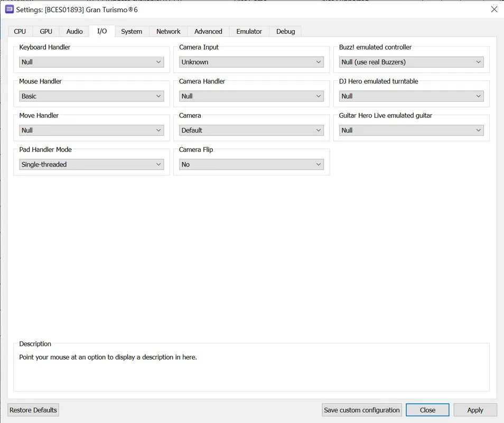Open Guitar Hero Live emulated guitar dropdown
This screenshot has height=423, width=504.
click(x=411, y=130)
